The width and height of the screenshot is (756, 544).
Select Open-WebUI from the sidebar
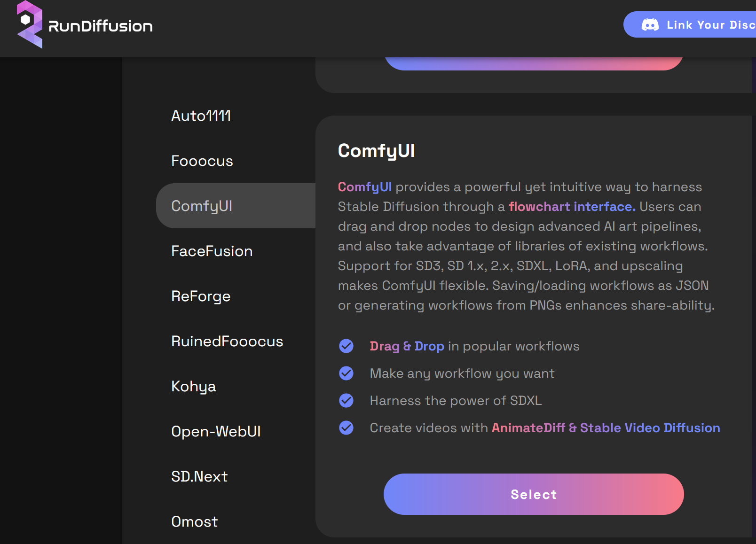(216, 431)
